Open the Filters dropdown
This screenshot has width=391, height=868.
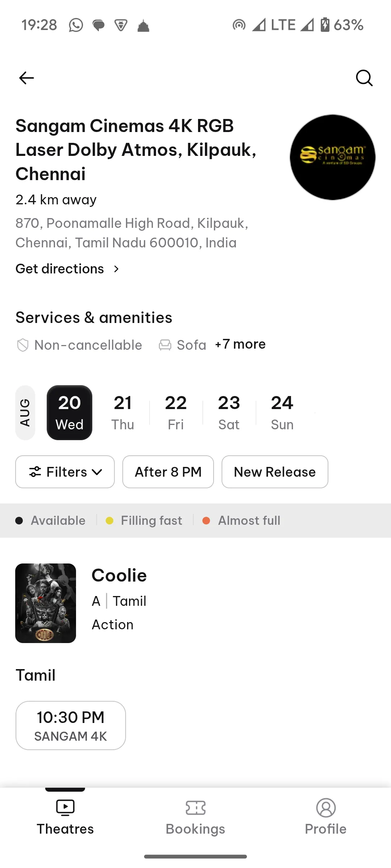65,472
